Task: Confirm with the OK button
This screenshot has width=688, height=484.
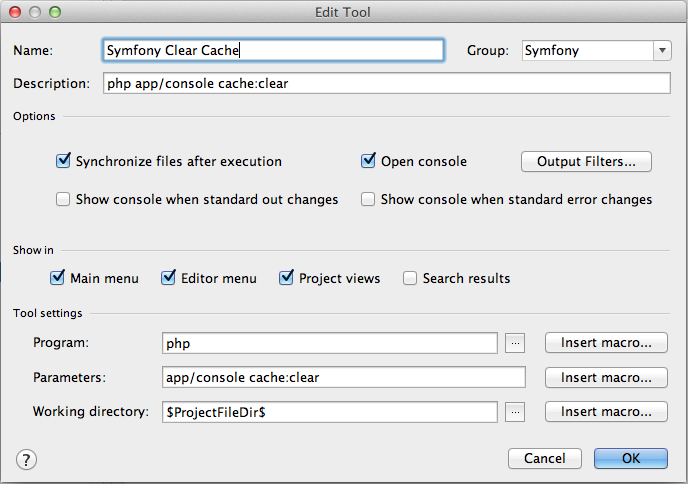Action: point(631,459)
